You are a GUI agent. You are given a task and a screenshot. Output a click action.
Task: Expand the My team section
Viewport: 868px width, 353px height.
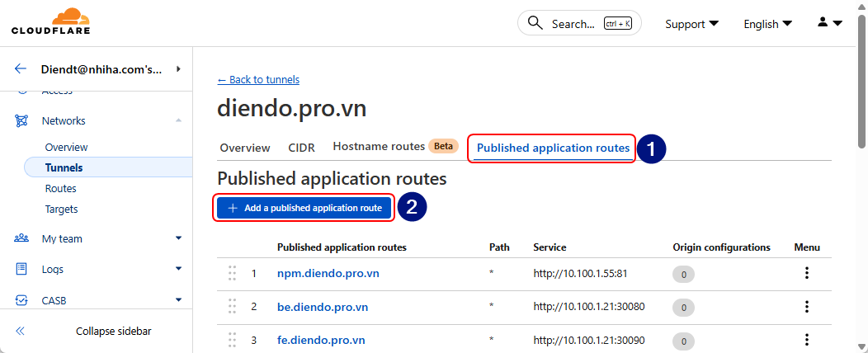pos(178,238)
